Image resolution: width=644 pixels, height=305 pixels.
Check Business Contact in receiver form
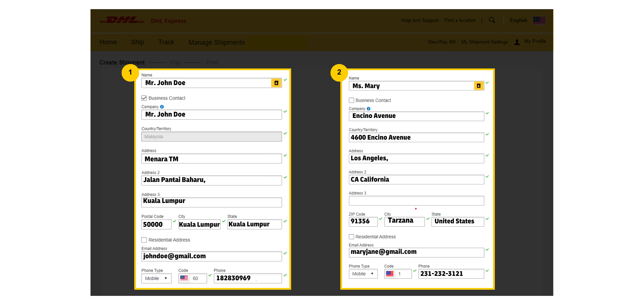pyautogui.click(x=351, y=100)
